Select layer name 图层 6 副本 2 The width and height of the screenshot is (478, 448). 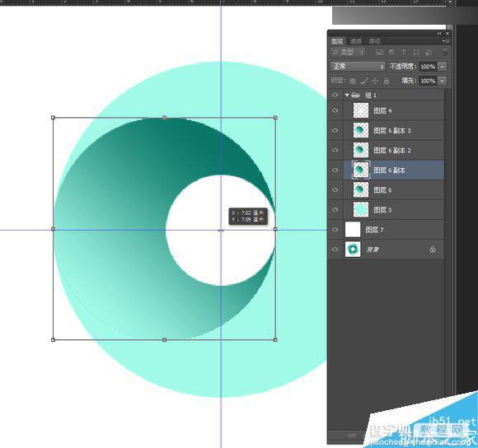tap(392, 151)
